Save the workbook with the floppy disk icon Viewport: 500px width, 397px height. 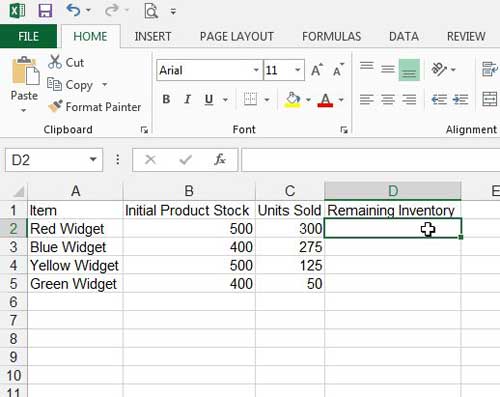[x=45, y=11]
